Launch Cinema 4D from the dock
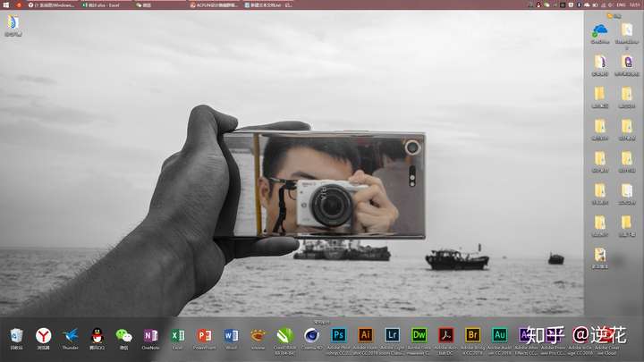The image size is (644, 362). point(312,336)
